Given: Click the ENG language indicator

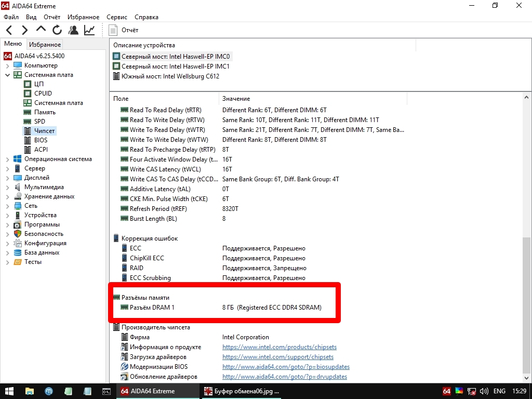Looking at the screenshot, I should [499, 391].
